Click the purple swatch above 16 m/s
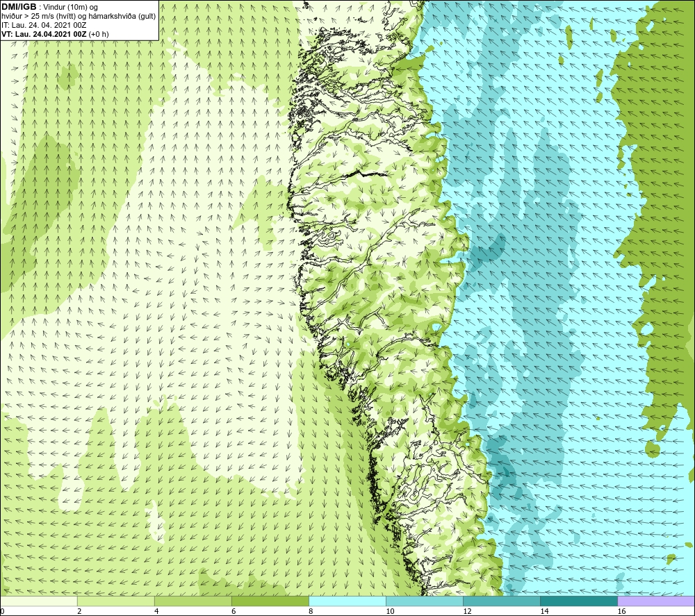695x616 pixels. point(656,601)
